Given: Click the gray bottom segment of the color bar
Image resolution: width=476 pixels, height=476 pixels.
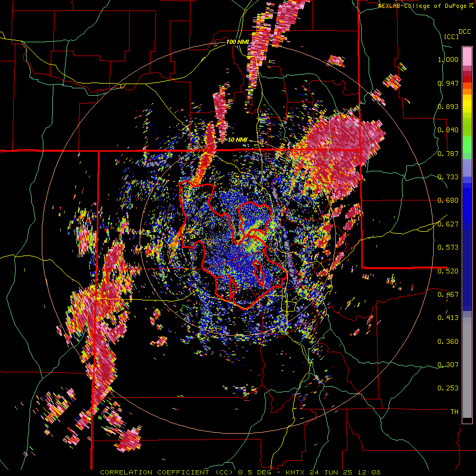Looking at the screenshot, I should 467,368.
